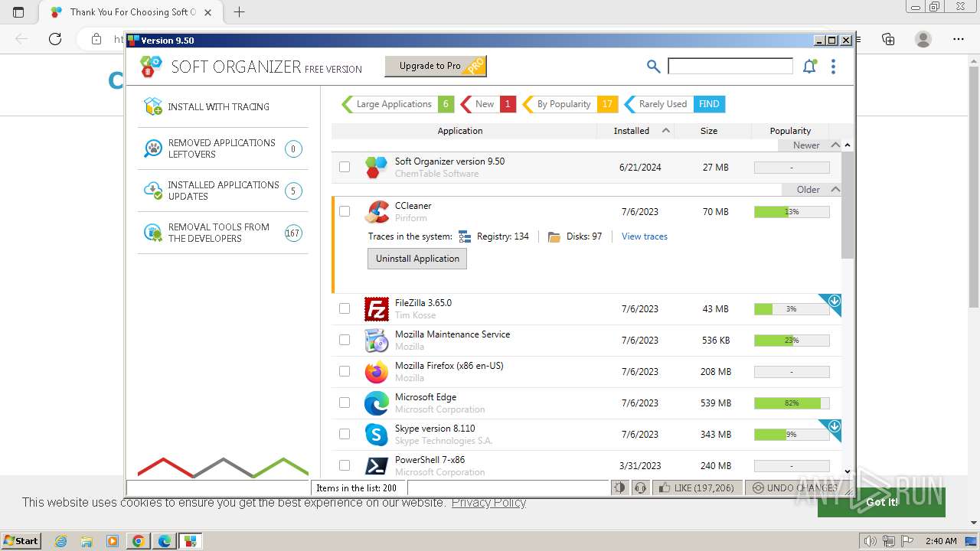
Task: Toggle the color theme icon in status bar
Action: [619, 487]
